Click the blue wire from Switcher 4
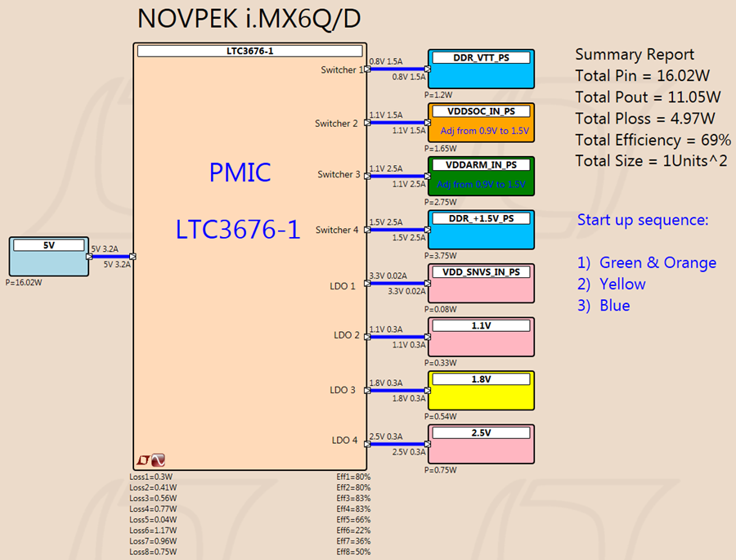 pos(397,230)
